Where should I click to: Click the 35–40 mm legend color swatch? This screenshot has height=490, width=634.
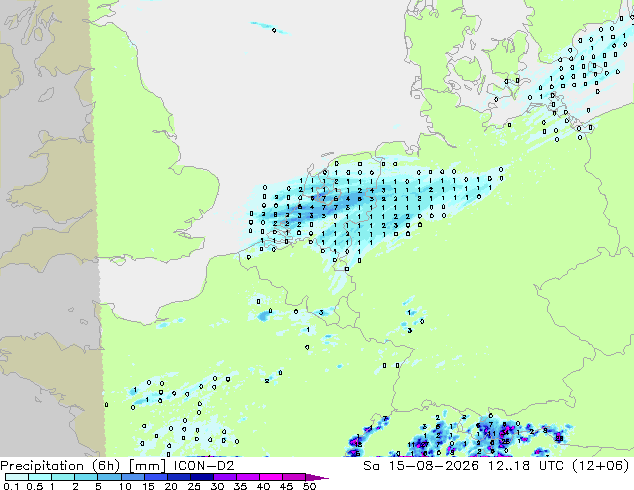pos(247,477)
